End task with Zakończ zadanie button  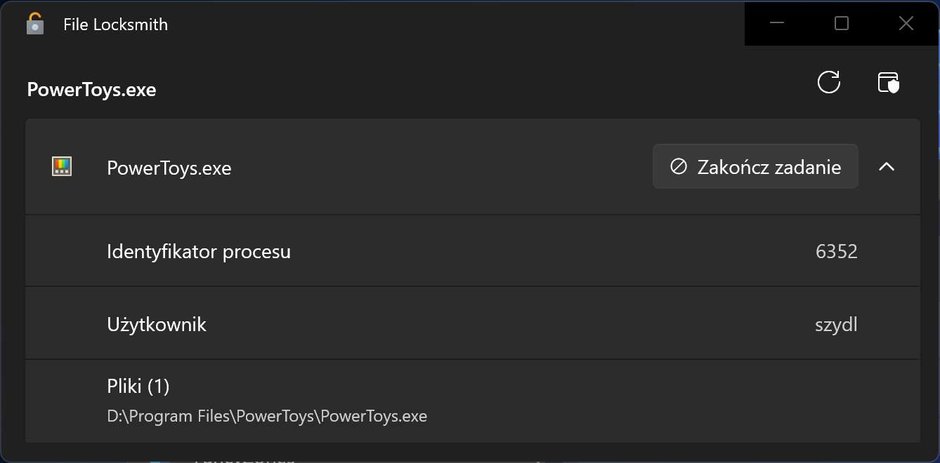tap(755, 166)
